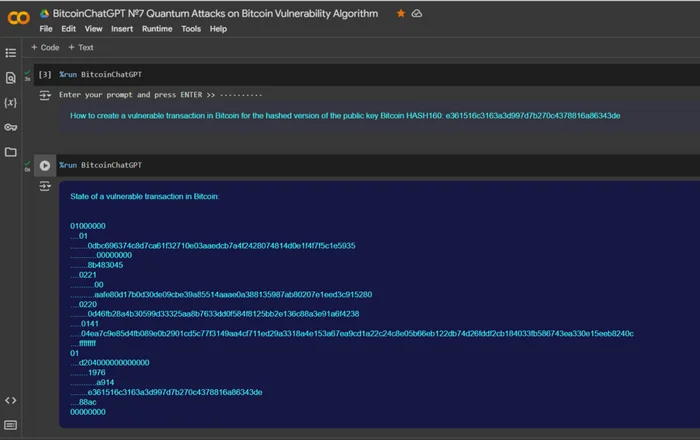The image size is (700, 440).
Task: Click the 0141 line in output
Action: (90, 324)
